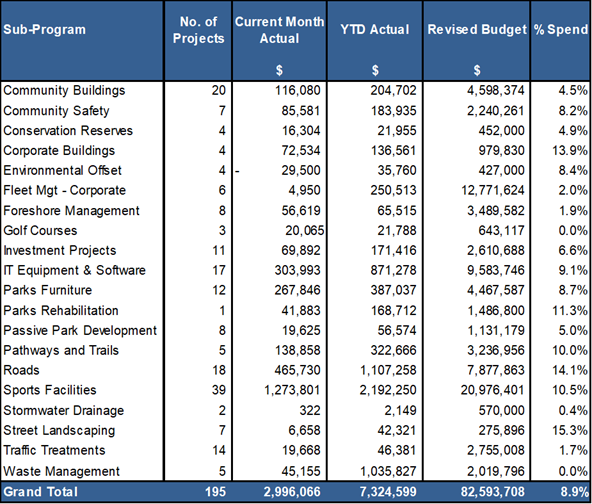Select Golf Courses current month 20,065

304,230
